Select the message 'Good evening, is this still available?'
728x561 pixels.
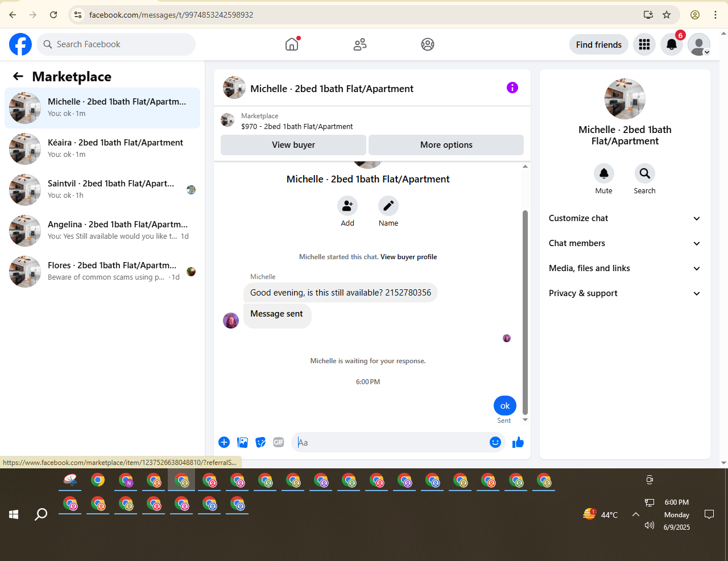(341, 293)
